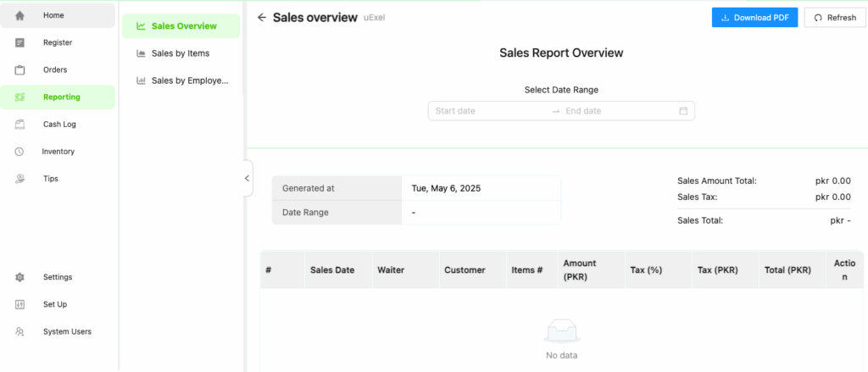Open System Users people icon
Image resolution: width=868 pixels, height=372 pixels.
(20, 331)
